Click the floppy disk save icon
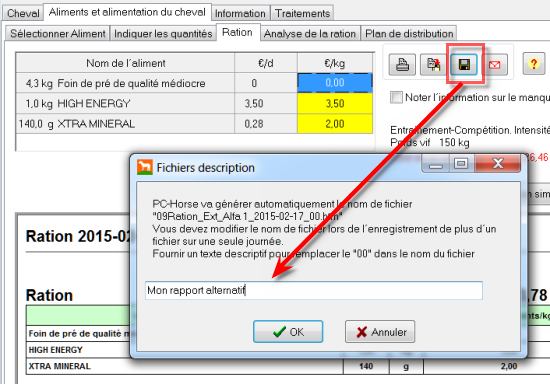Viewport: 550px width, 384px height. tap(464, 65)
